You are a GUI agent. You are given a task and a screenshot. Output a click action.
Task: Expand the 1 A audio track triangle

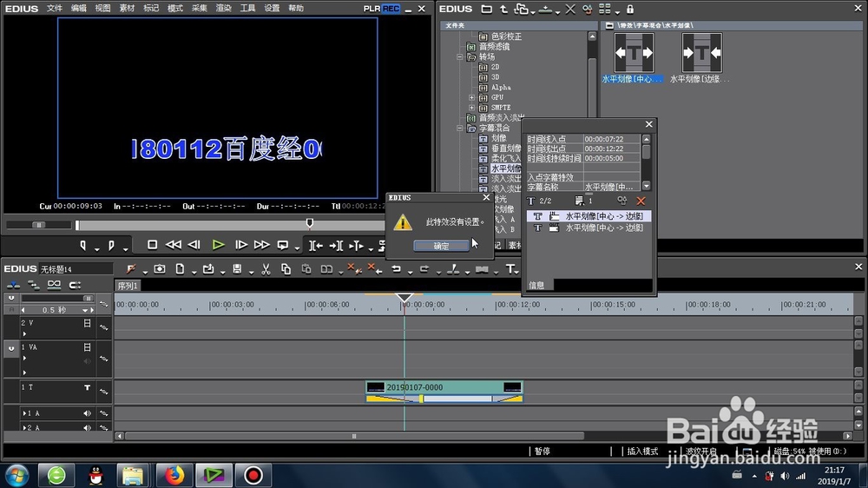(x=24, y=413)
